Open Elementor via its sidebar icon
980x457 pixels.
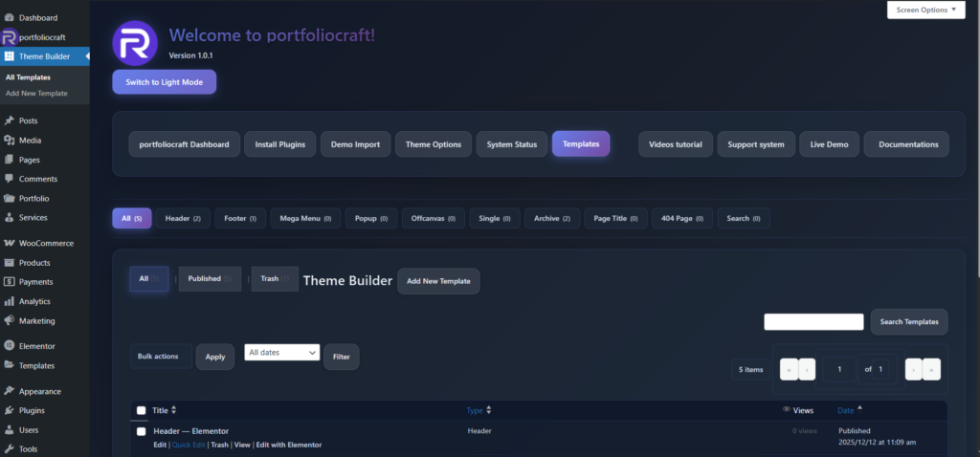[x=9, y=346]
